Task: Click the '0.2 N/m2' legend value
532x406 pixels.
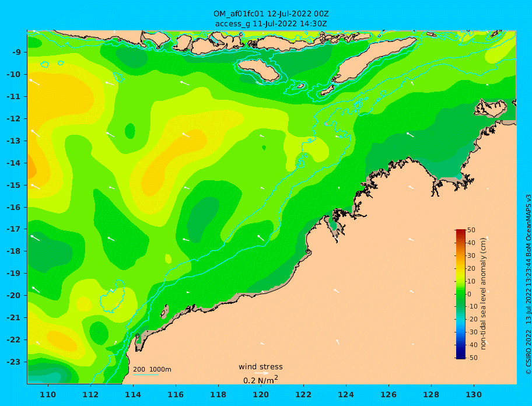Action: click(261, 380)
